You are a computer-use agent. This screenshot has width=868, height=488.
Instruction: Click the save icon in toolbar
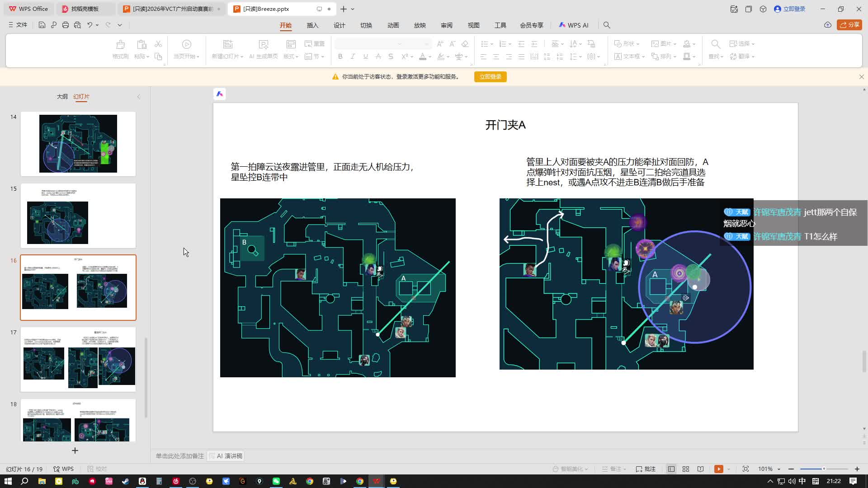[x=42, y=25]
